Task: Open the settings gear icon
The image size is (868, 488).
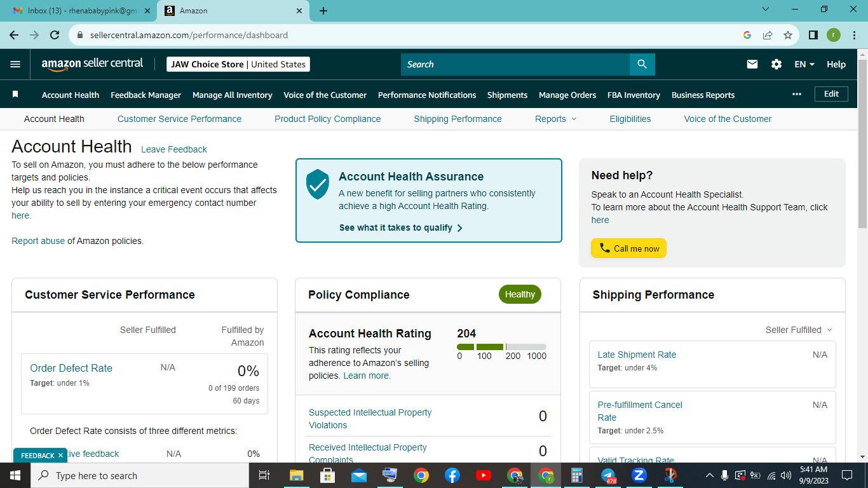Action: tap(776, 64)
